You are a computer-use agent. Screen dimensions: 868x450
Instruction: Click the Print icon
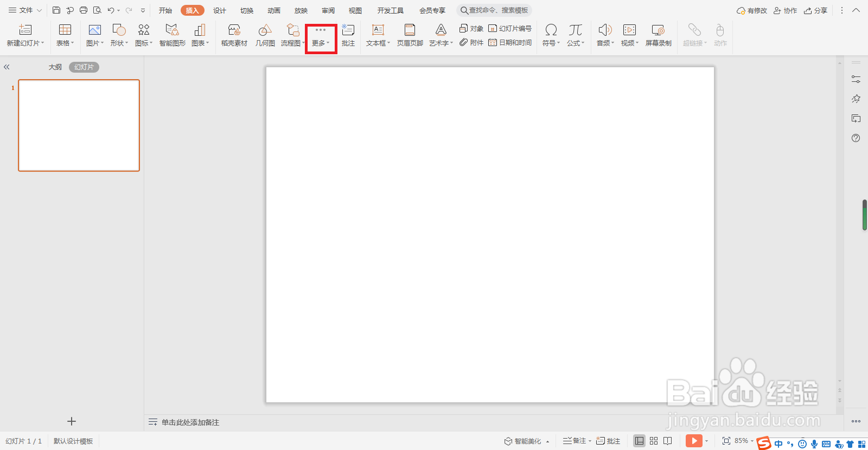pos(84,10)
